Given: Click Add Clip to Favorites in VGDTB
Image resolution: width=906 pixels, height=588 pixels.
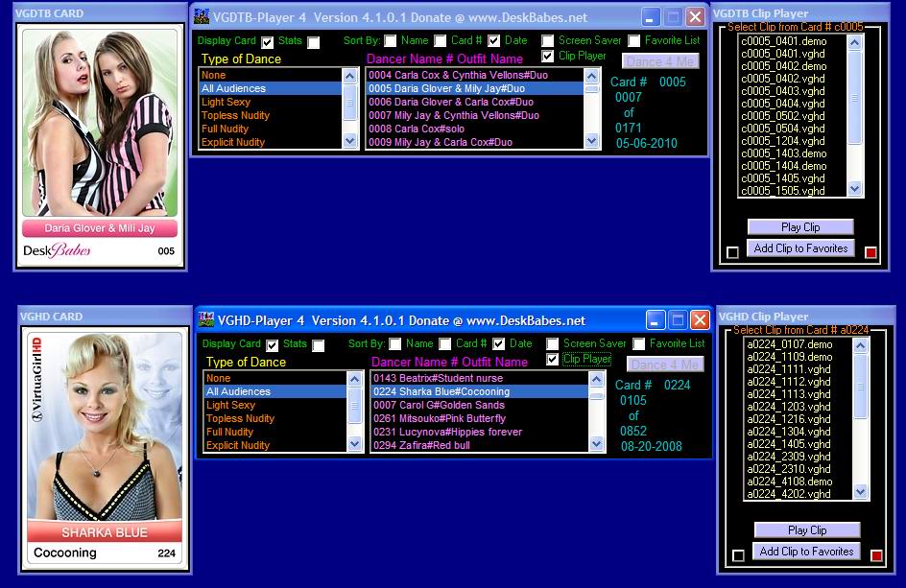Looking at the screenshot, I should tap(801, 248).
